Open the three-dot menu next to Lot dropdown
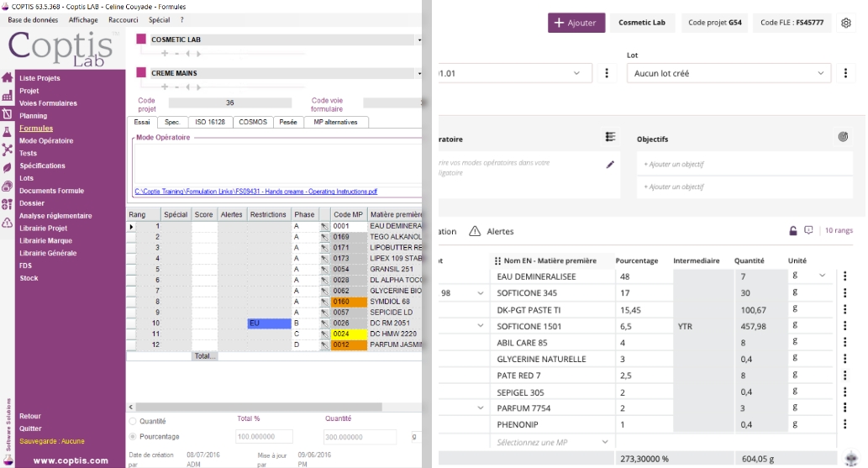 [x=845, y=73]
